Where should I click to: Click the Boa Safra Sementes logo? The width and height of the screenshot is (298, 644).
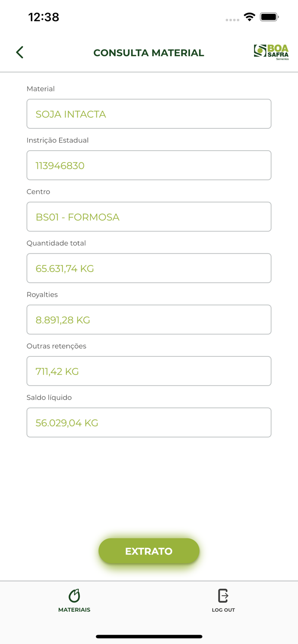click(x=271, y=52)
